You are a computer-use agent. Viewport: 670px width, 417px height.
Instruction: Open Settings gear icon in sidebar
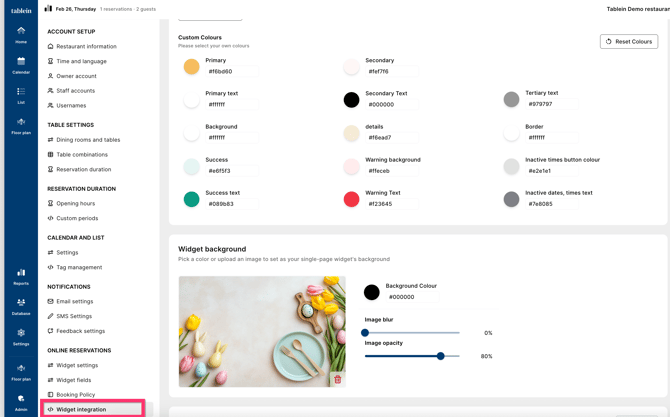pyautogui.click(x=21, y=336)
